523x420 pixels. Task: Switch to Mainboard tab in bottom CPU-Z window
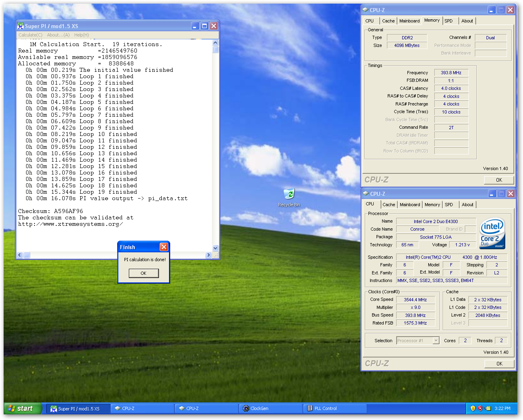[x=410, y=205]
